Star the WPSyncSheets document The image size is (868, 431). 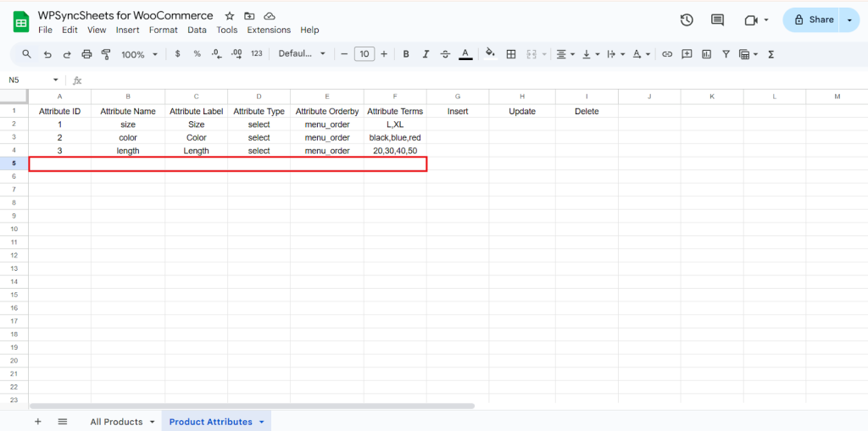[229, 15]
